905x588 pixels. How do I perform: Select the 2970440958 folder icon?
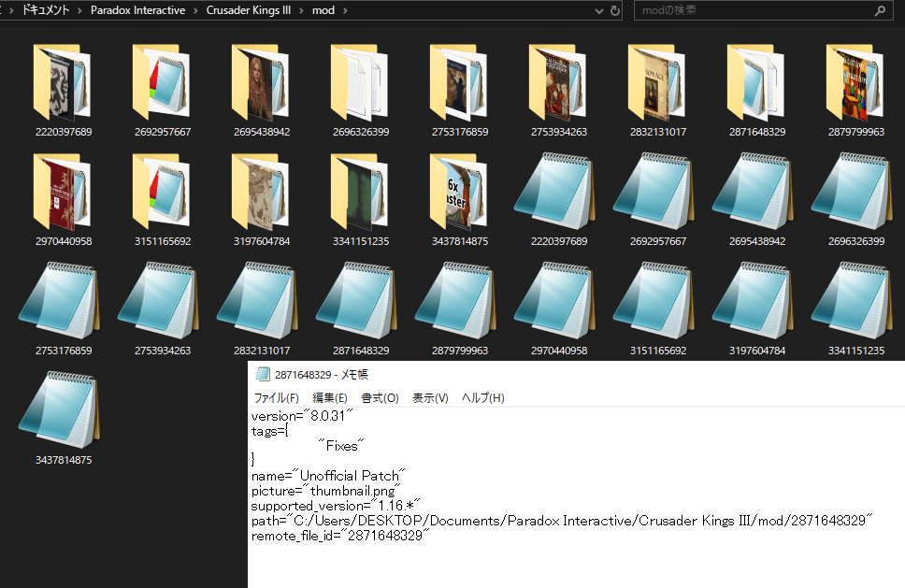coord(63,192)
